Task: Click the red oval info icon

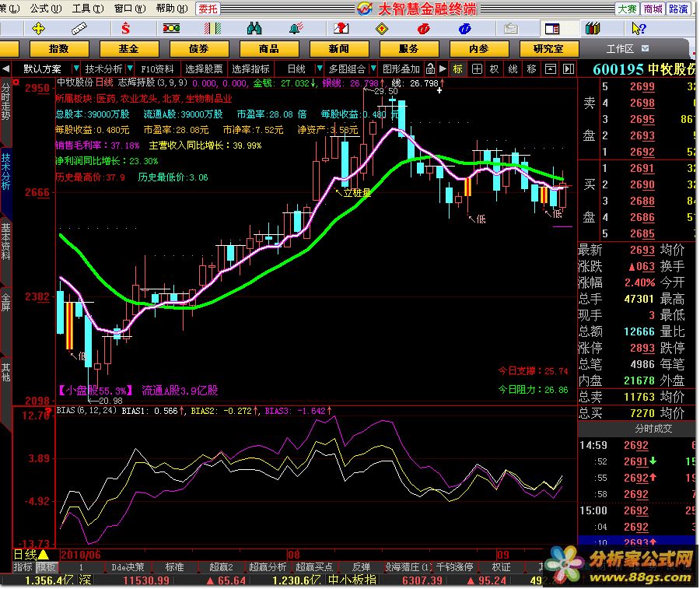Action: click(x=423, y=29)
